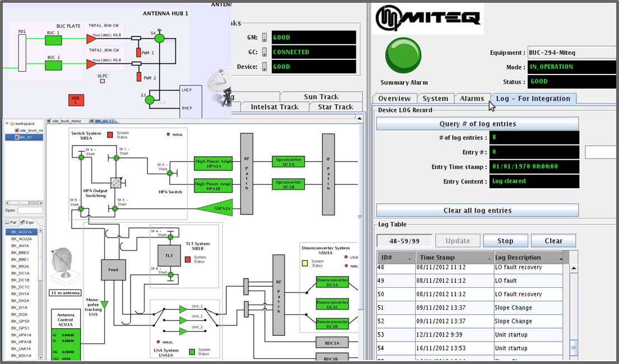The image size is (619, 364).
Task: Click the Stop button in Log Table
Action: [x=505, y=241]
